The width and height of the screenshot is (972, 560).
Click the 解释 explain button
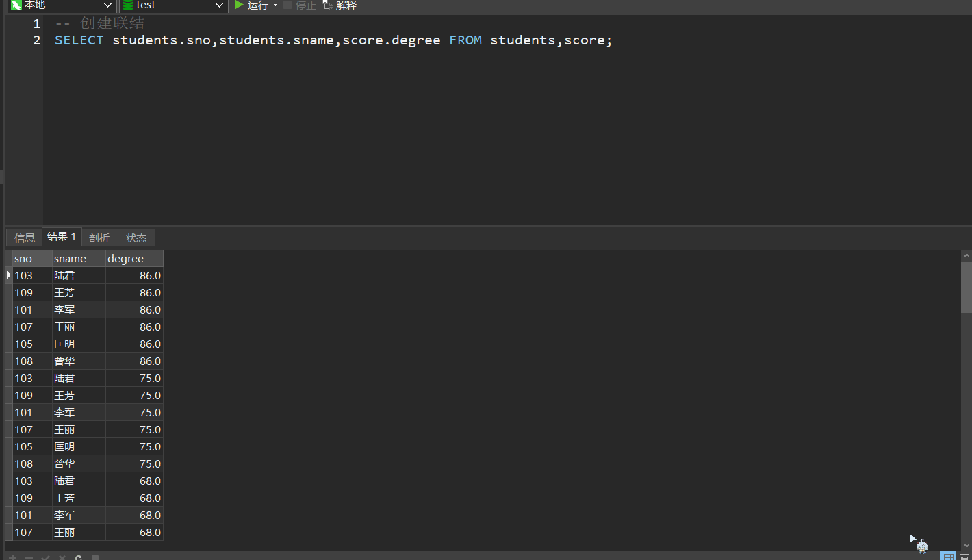pyautogui.click(x=340, y=5)
